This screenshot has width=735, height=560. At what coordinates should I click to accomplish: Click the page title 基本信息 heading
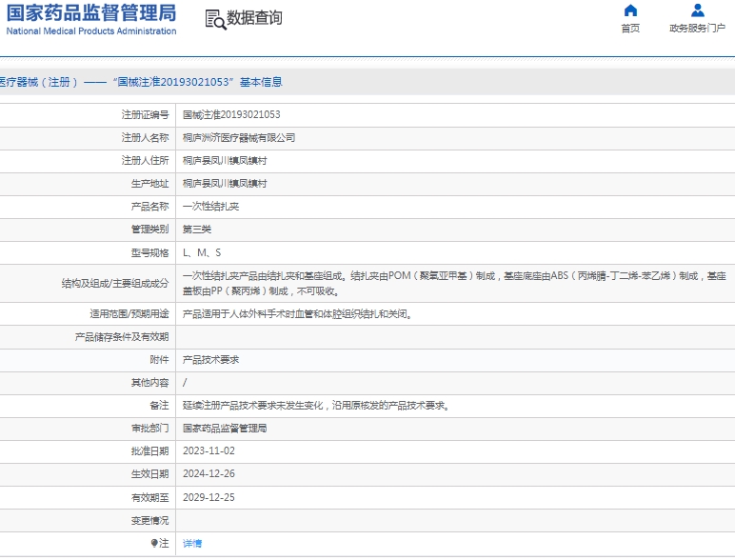pos(261,82)
